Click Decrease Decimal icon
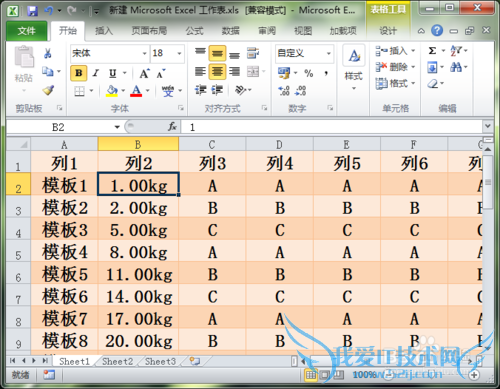This screenshot has width=500, height=389. click(301, 90)
